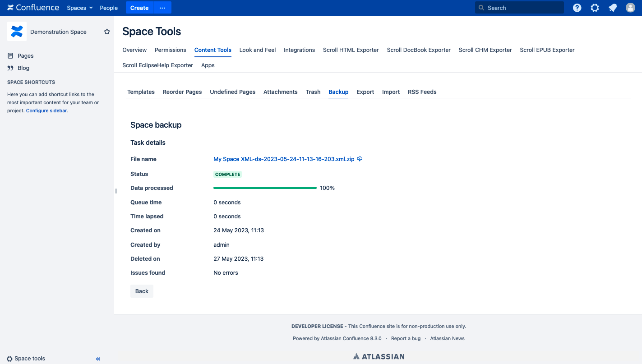The width and height of the screenshot is (642, 364).
Task: Open the Export sub-tab
Action: click(x=365, y=92)
